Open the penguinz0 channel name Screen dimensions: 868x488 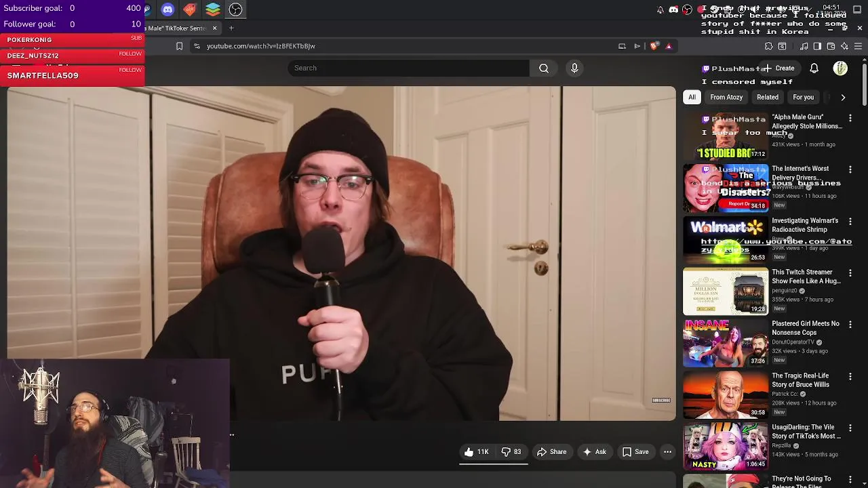785,291
